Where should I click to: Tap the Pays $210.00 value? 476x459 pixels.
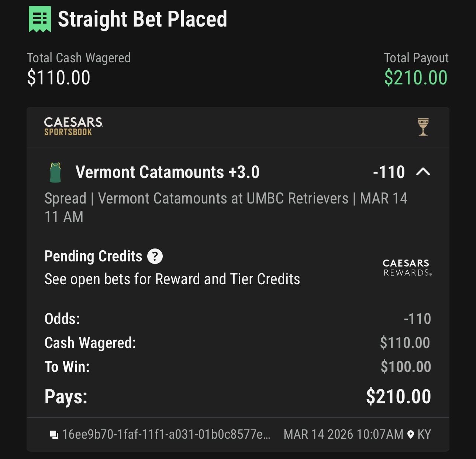398,397
